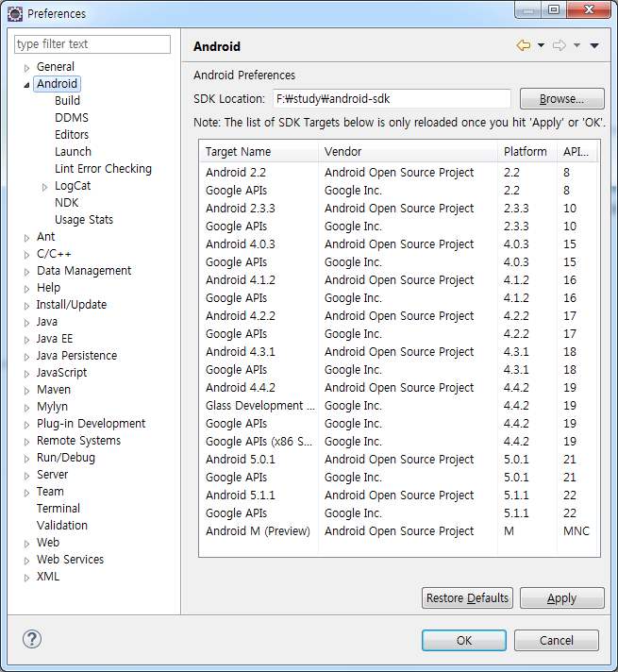The height and width of the screenshot is (672, 618).
Task: Open the NDK preferences page
Action: (67, 203)
